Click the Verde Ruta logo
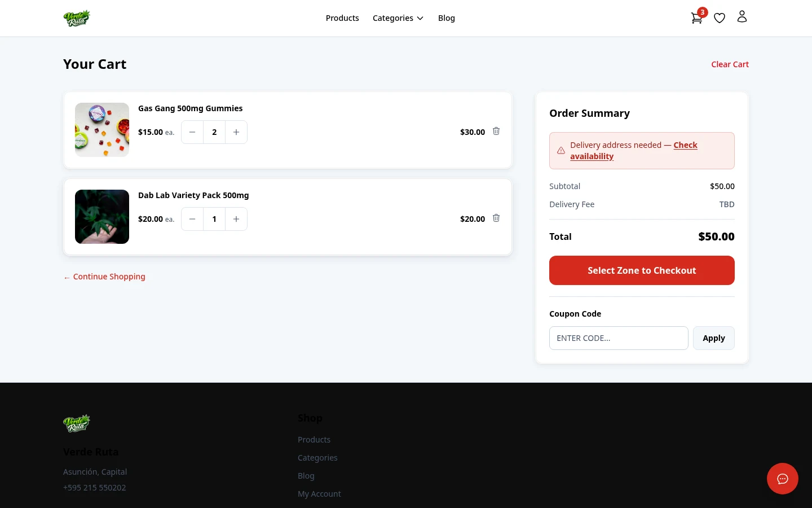The height and width of the screenshot is (508, 812). [77, 17]
